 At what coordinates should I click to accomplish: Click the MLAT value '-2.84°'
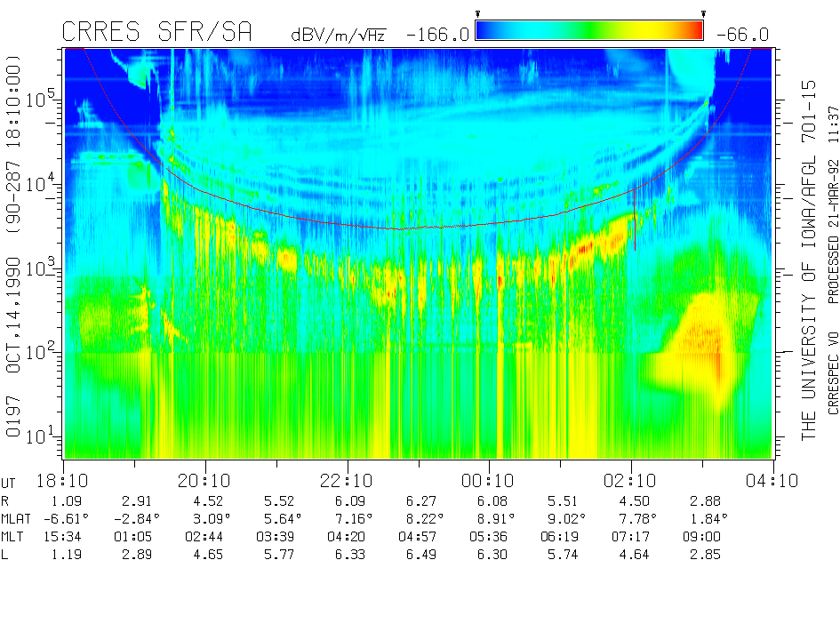tap(137, 519)
